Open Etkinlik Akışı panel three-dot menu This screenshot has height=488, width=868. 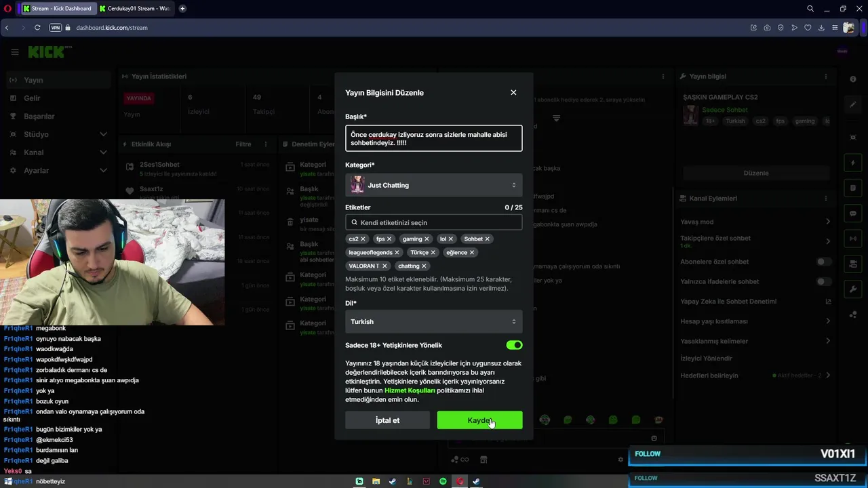click(266, 144)
